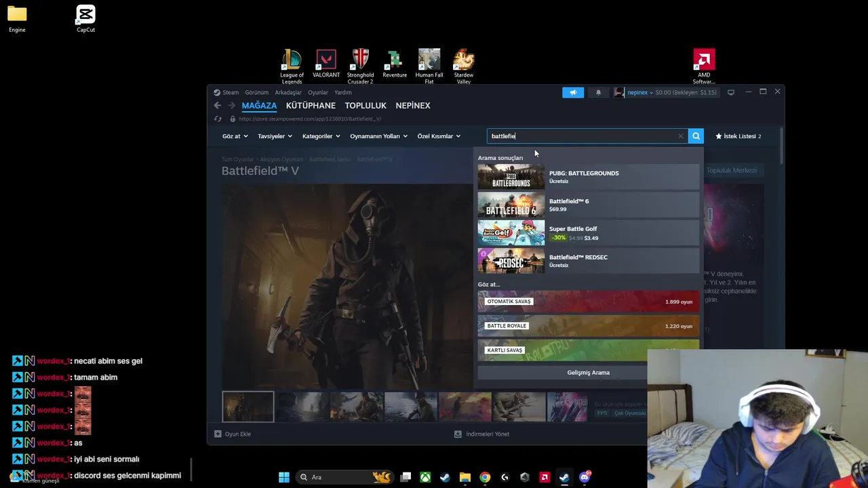
Task: Open the Arkadaşlar menu
Action: point(288,92)
